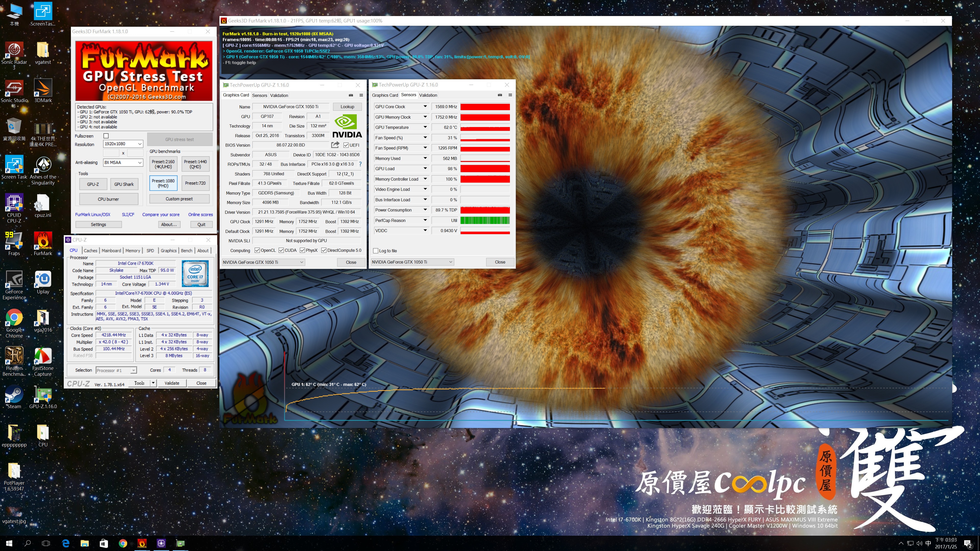
Task: Click the Bus Interface question mark icon
Action: [360, 164]
